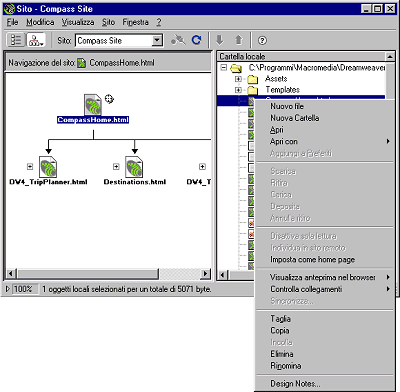The image size is (400, 392).
Task: Choose Imposta come home page
Action: [312, 260]
